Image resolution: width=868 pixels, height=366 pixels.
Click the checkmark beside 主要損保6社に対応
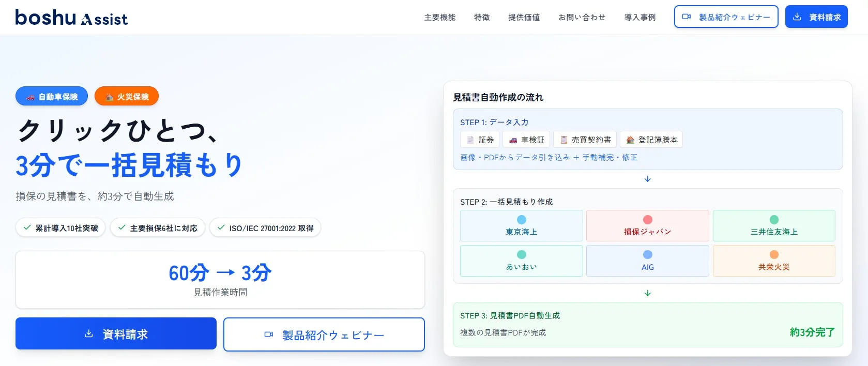tap(121, 227)
